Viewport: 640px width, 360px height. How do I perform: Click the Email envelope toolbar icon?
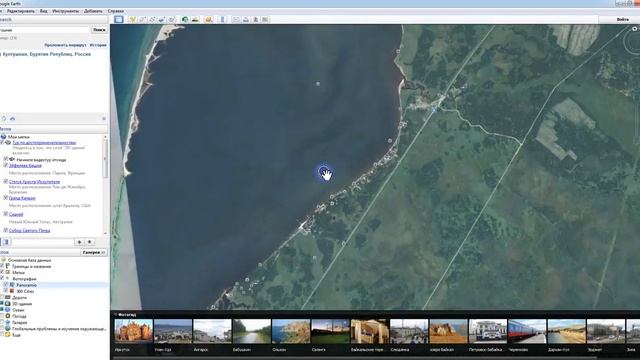pos(236,19)
